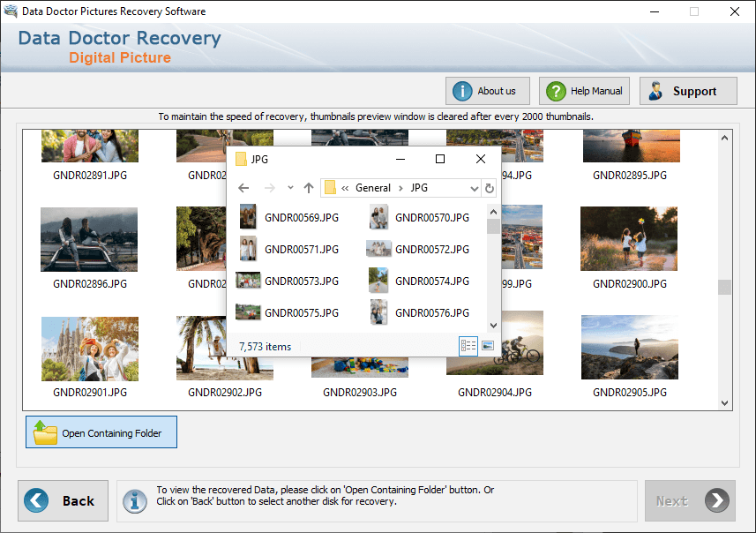Click the Back arrow icon
Image resolution: width=756 pixels, height=533 pixels.
pos(36,500)
